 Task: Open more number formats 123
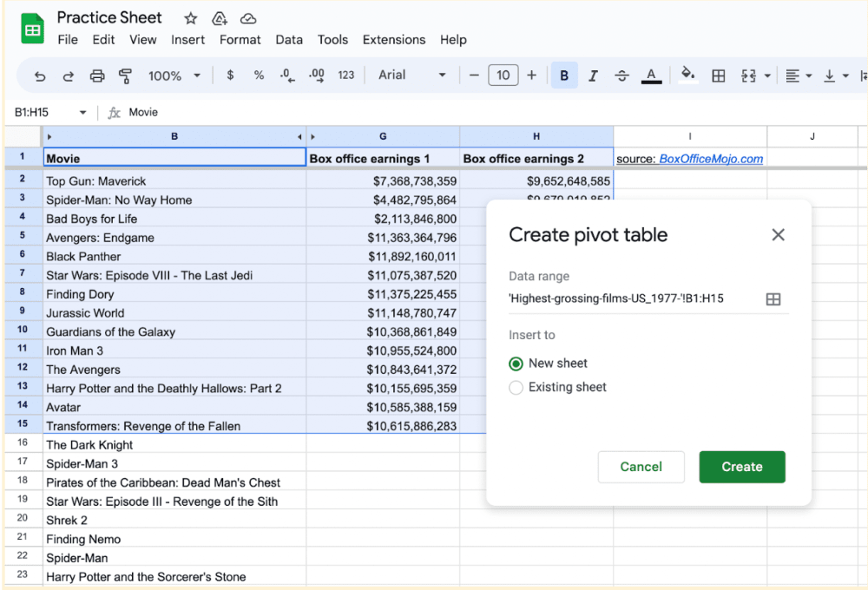[x=346, y=75]
